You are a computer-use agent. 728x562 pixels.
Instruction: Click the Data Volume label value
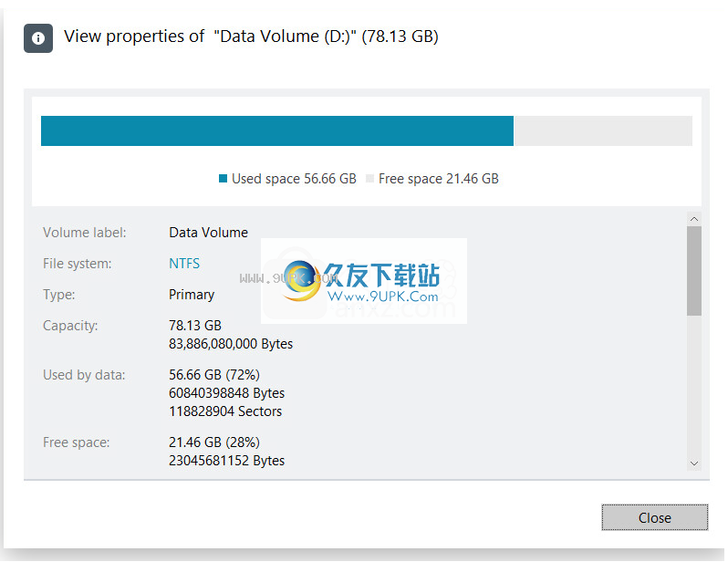[x=209, y=233]
